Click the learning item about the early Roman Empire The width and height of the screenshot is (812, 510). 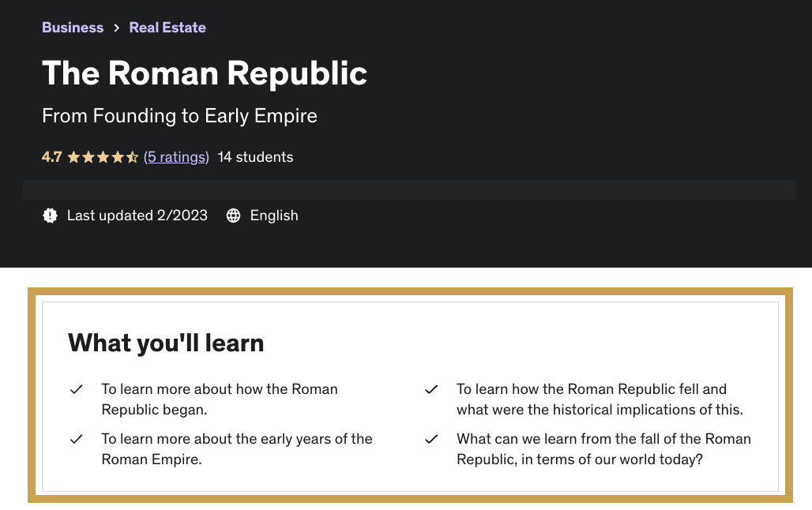[x=237, y=448]
